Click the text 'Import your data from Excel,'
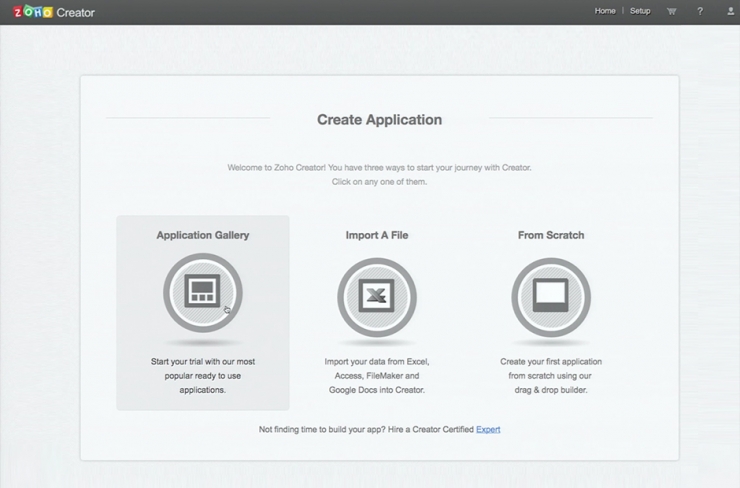 click(x=377, y=362)
